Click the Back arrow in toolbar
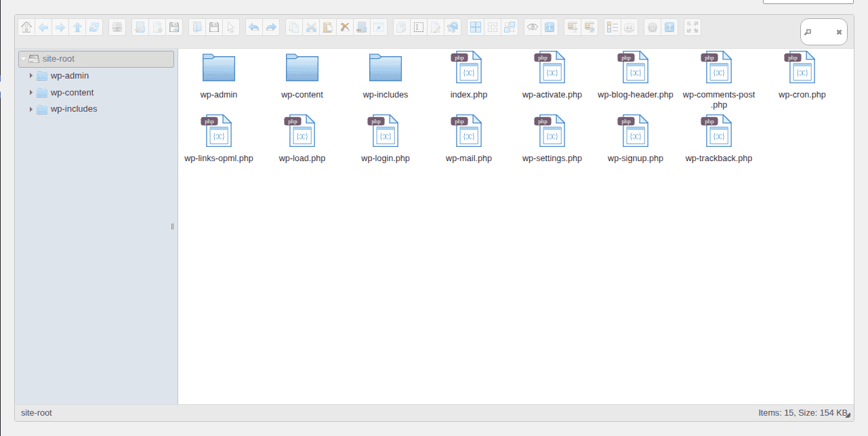The width and height of the screenshot is (868, 436). (x=43, y=28)
